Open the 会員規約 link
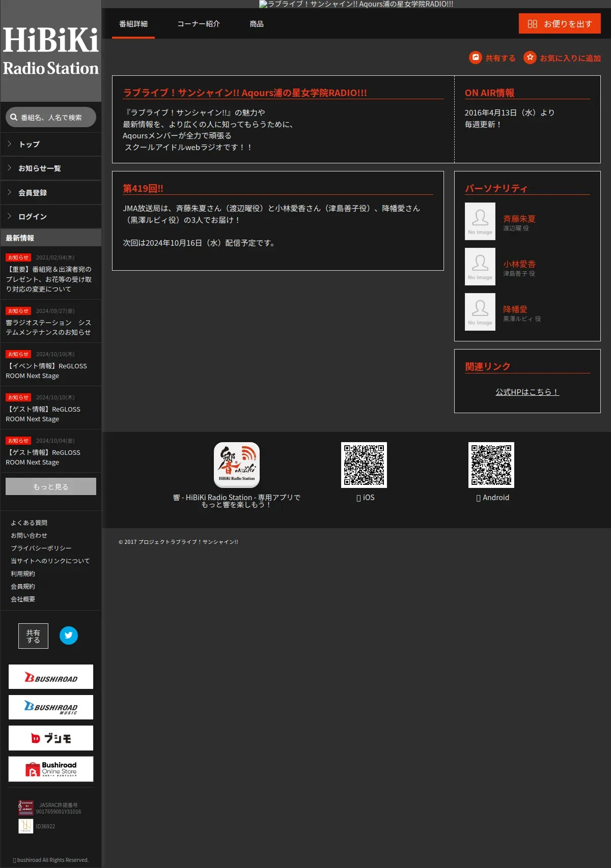 click(x=23, y=587)
